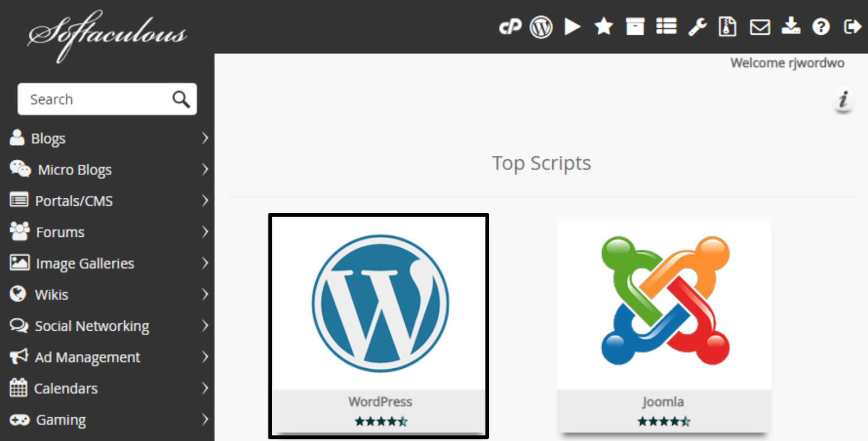This screenshot has height=441, width=868.
Task: Expand the Wikis chevron
Action: (205, 294)
